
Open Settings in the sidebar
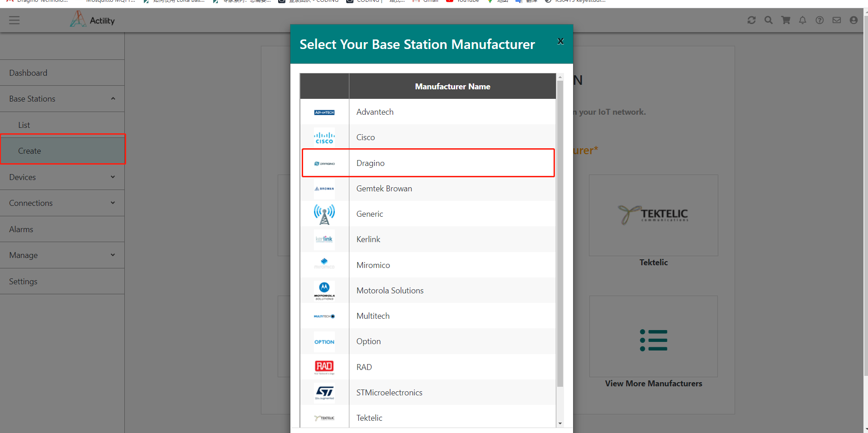click(x=62, y=282)
